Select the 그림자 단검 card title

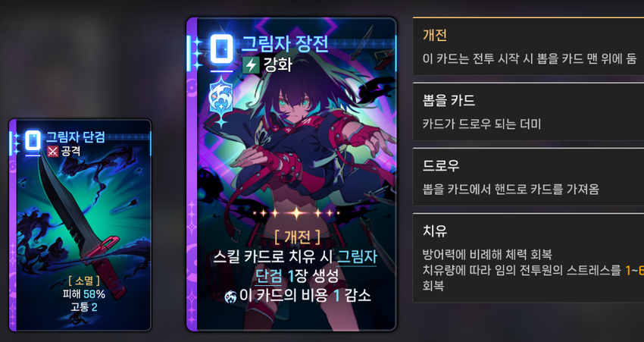pos(75,137)
